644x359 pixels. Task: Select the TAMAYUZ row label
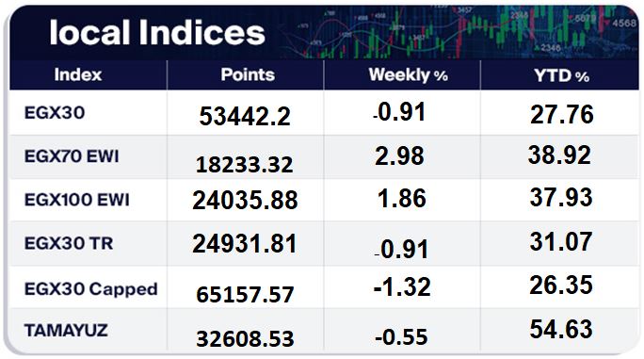[x=66, y=331]
